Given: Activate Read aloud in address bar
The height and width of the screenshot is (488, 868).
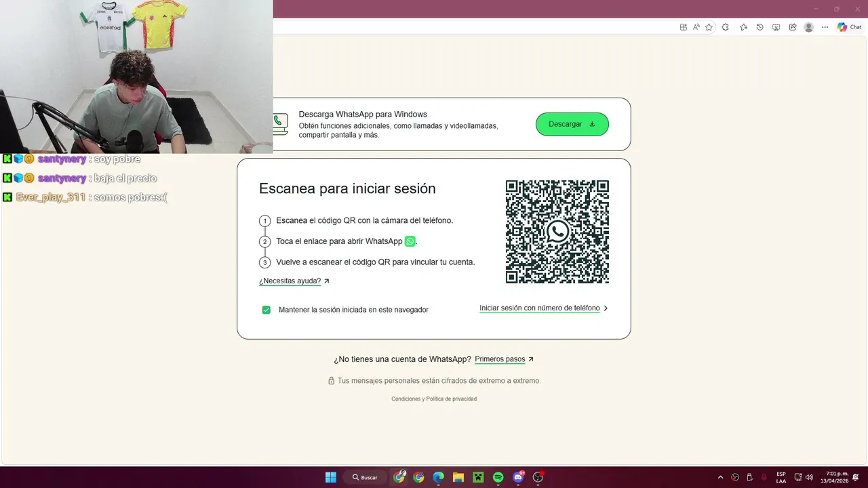Looking at the screenshot, I should (696, 27).
